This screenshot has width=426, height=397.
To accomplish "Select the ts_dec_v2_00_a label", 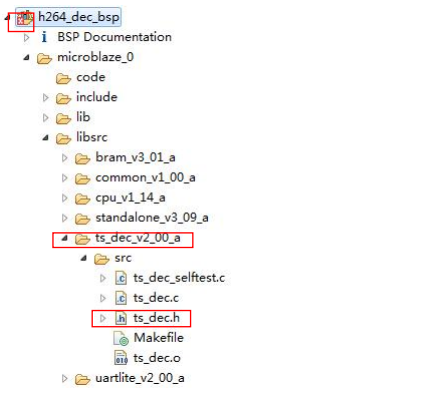I will [138, 238].
